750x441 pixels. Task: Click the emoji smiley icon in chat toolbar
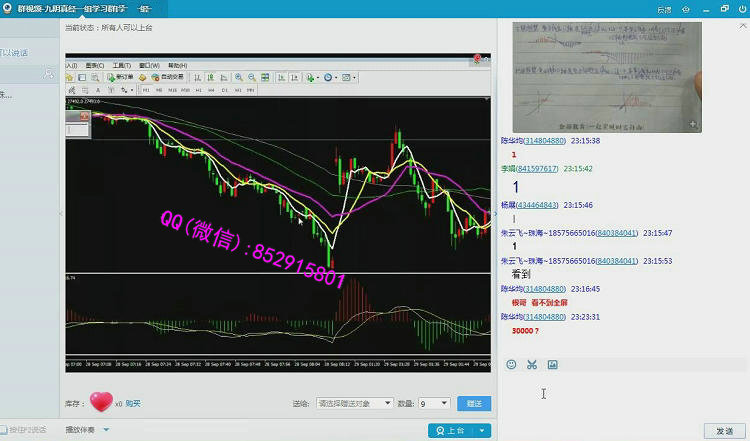(511, 365)
